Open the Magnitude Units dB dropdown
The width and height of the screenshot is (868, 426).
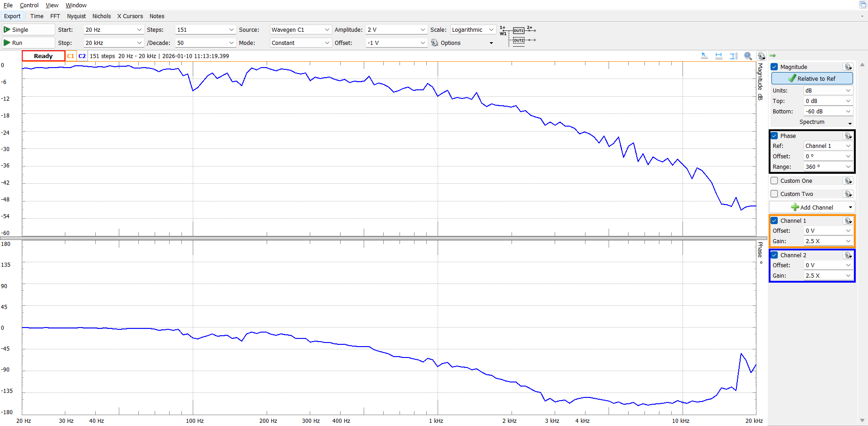(x=828, y=90)
